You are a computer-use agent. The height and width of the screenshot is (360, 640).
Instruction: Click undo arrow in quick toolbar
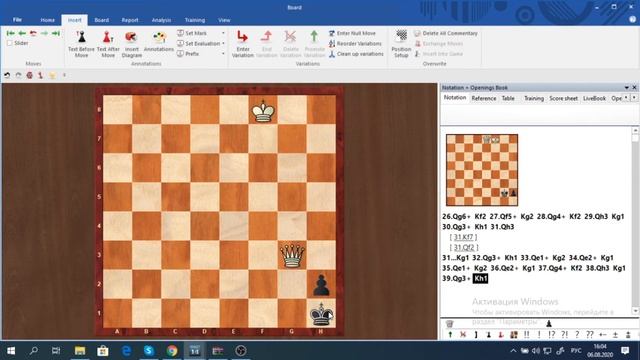(x=7, y=75)
